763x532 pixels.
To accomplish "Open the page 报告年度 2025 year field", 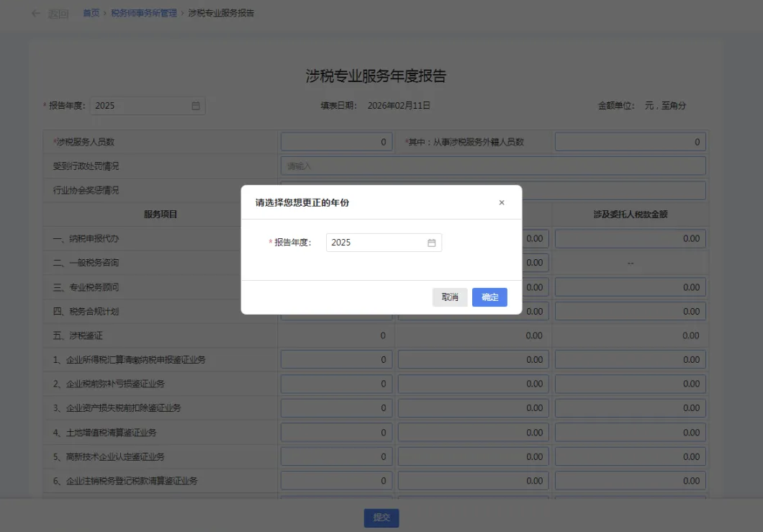I will [148, 106].
